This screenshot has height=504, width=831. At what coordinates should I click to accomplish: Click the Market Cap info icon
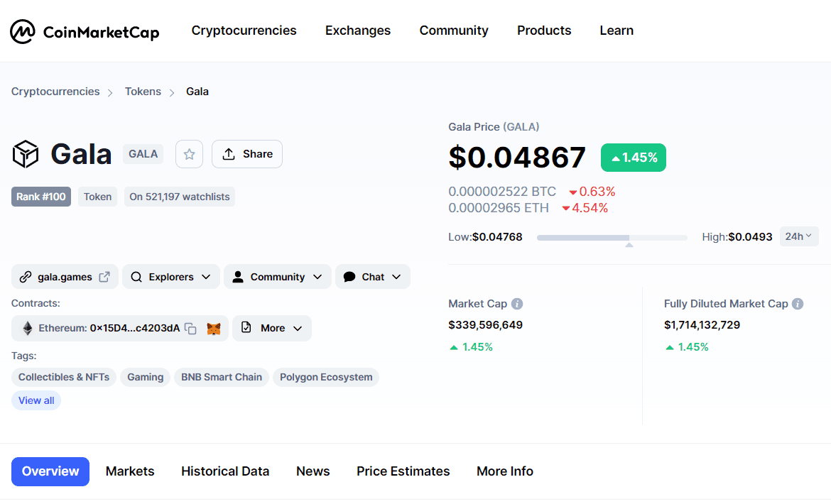coord(517,304)
